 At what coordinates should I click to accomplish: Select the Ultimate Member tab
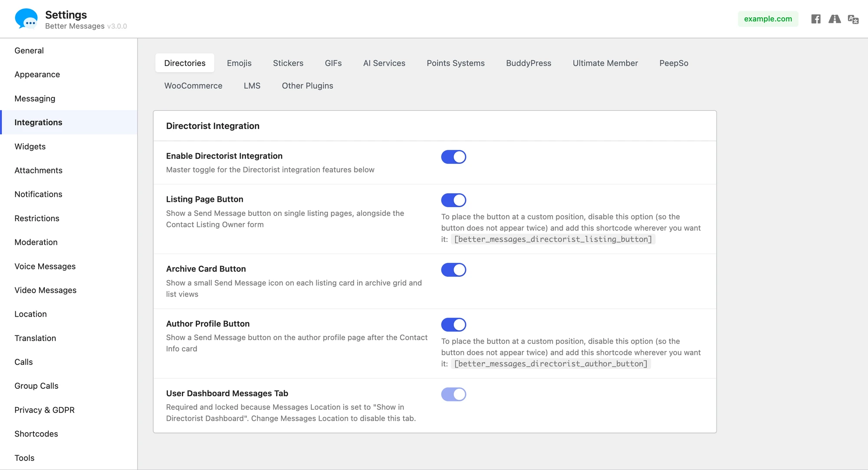click(x=605, y=63)
